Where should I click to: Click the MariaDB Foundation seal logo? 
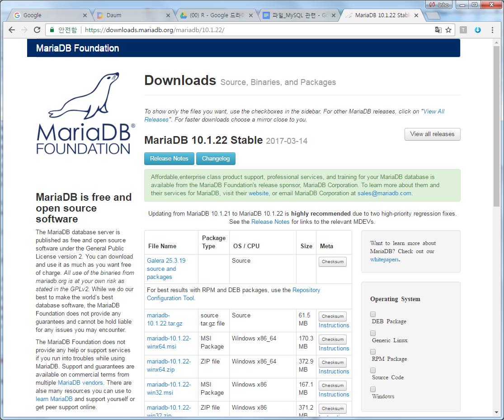click(85, 113)
